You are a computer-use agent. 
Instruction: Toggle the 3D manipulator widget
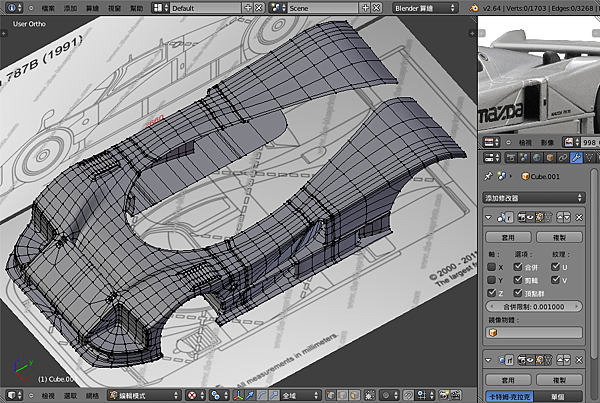point(238,395)
